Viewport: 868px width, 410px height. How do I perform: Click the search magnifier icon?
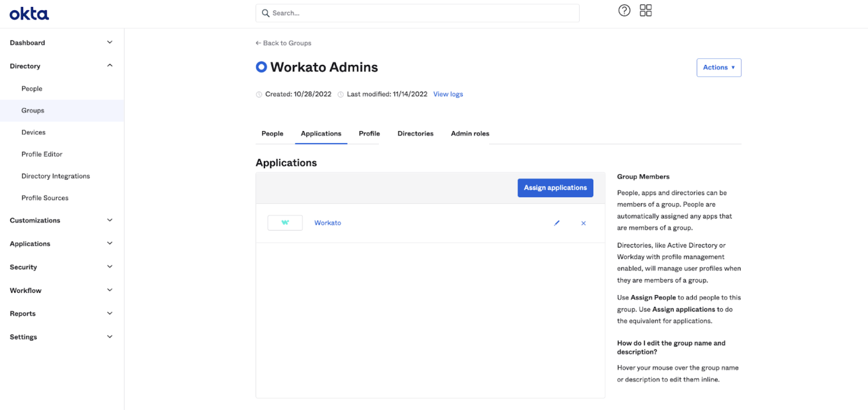point(265,13)
